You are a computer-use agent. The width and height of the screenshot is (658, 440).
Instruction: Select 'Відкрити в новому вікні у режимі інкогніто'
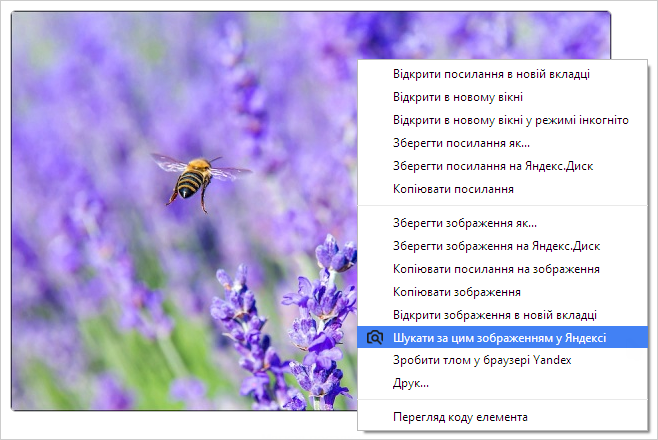502,120
